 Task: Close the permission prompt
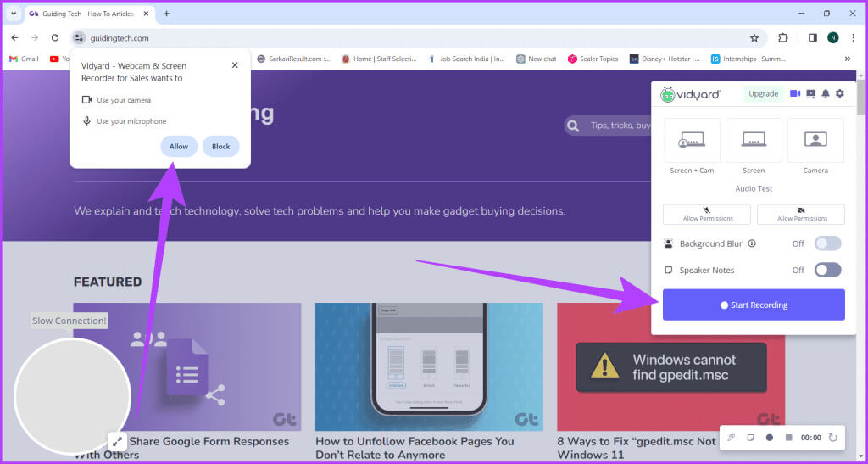pos(235,65)
